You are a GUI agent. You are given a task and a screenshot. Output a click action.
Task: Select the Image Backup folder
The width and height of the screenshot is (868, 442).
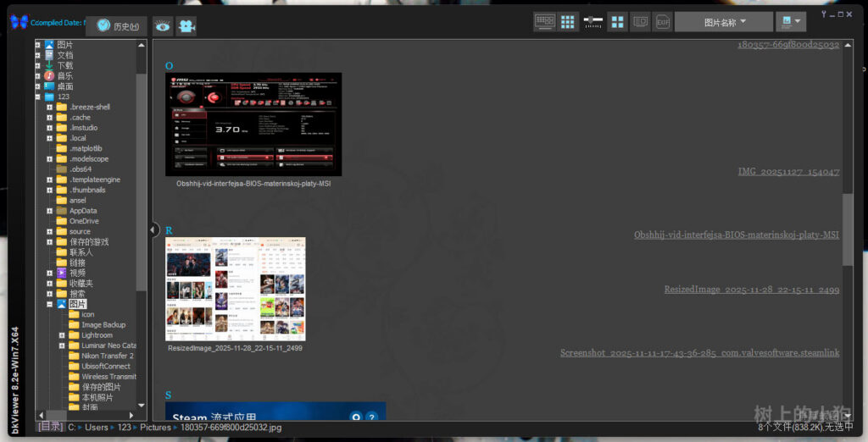pos(103,324)
